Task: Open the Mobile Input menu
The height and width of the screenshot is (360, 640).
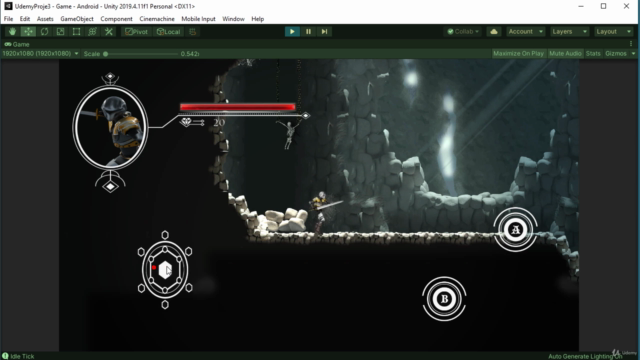Action: (x=198, y=19)
